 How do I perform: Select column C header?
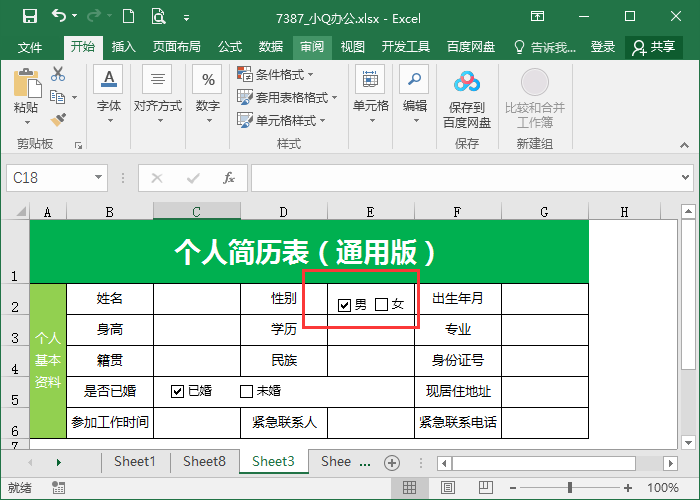pos(196,212)
